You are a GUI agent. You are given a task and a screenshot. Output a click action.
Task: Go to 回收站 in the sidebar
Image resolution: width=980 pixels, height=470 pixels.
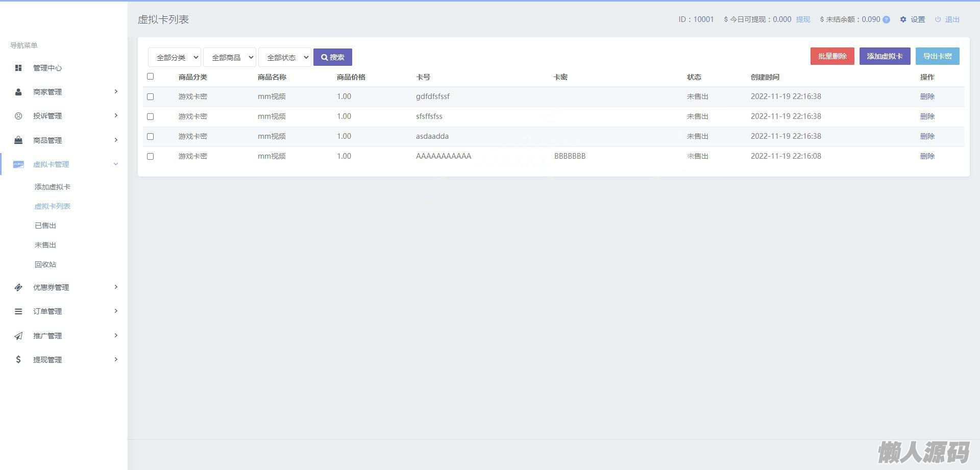45,264
